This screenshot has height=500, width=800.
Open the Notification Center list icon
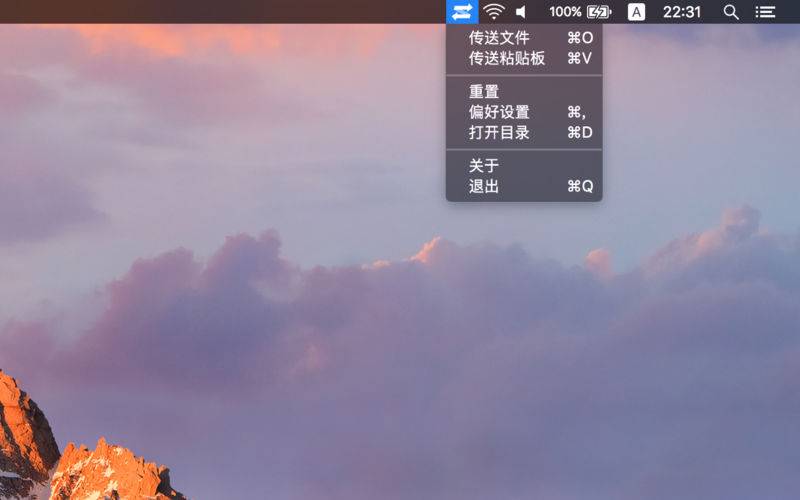pyautogui.click(x=765, y=12)
